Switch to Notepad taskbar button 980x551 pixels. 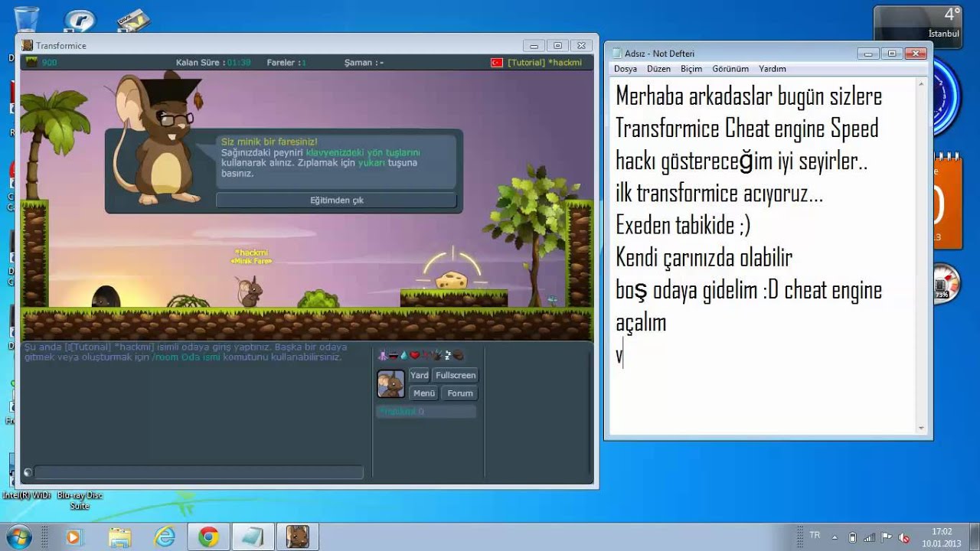[252, 537]
